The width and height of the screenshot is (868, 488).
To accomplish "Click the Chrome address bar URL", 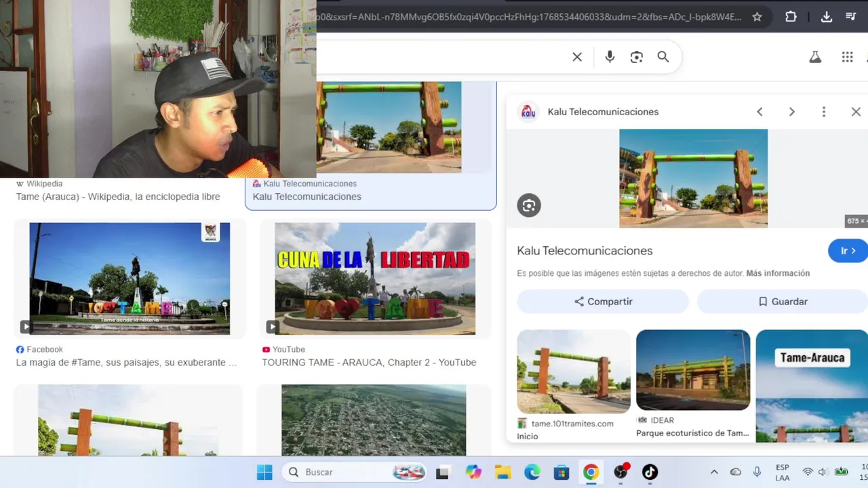I will pos(529,17).
